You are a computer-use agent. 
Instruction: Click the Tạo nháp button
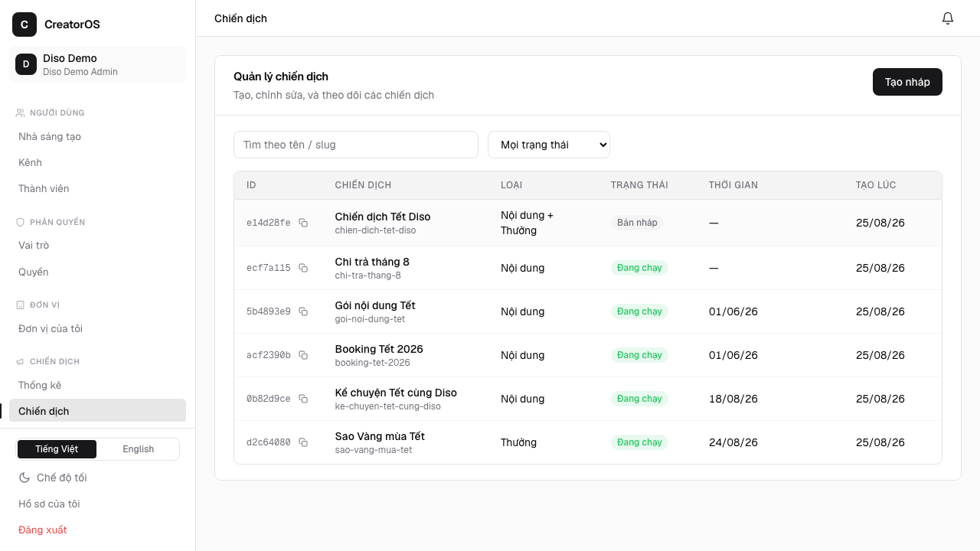coord(907,82)
